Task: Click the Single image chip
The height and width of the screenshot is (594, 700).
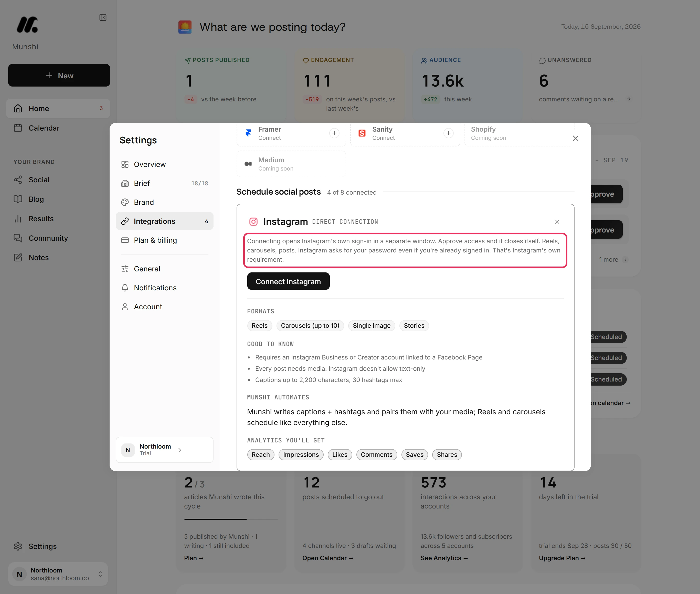Action: 372,326
